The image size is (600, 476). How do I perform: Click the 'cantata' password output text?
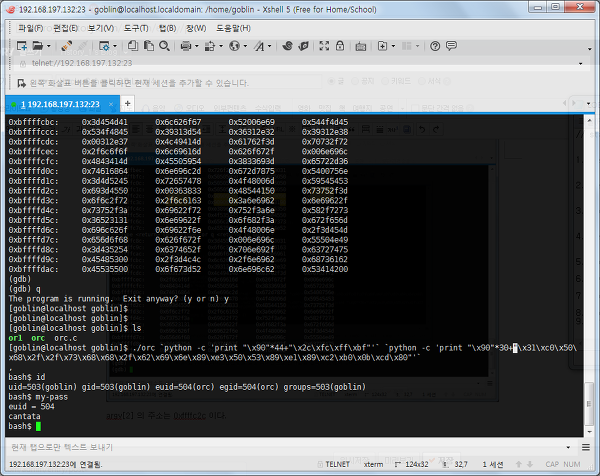pyautogui.click(x=24, y=416)
